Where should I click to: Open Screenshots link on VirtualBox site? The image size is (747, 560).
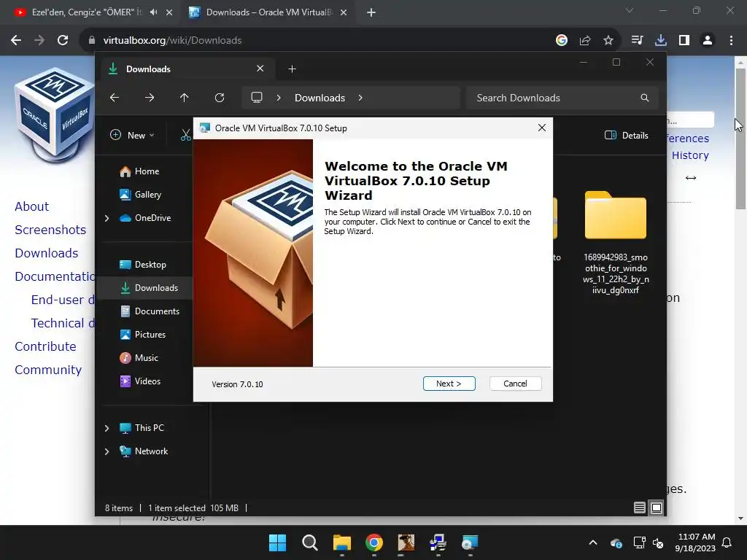pos(50,230)
